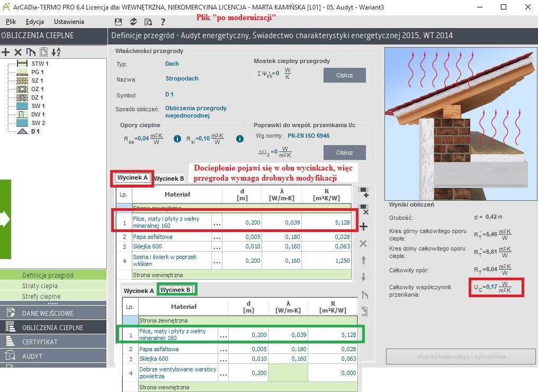Sort partitions with the A-Z sort icon

[x=56, y=52]
